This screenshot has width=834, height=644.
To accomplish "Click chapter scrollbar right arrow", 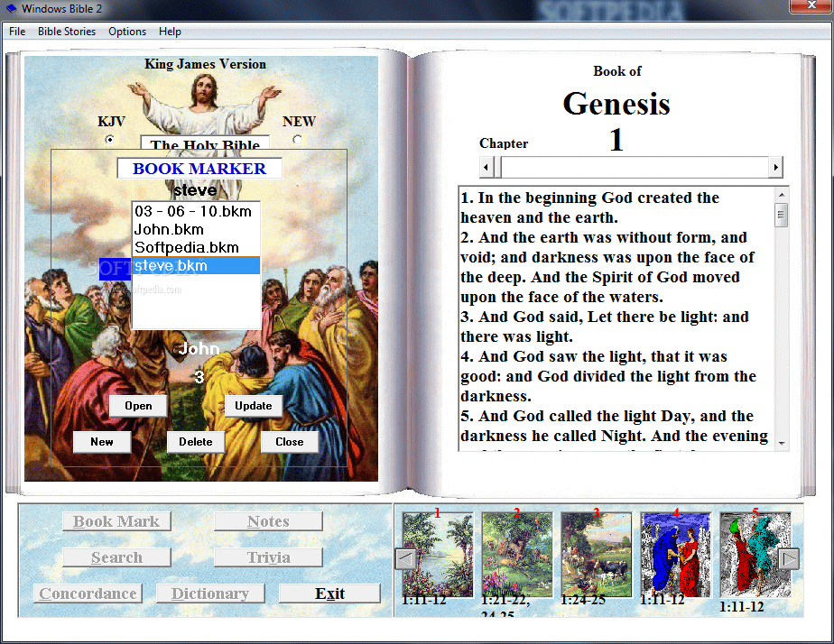I will 775,168.
